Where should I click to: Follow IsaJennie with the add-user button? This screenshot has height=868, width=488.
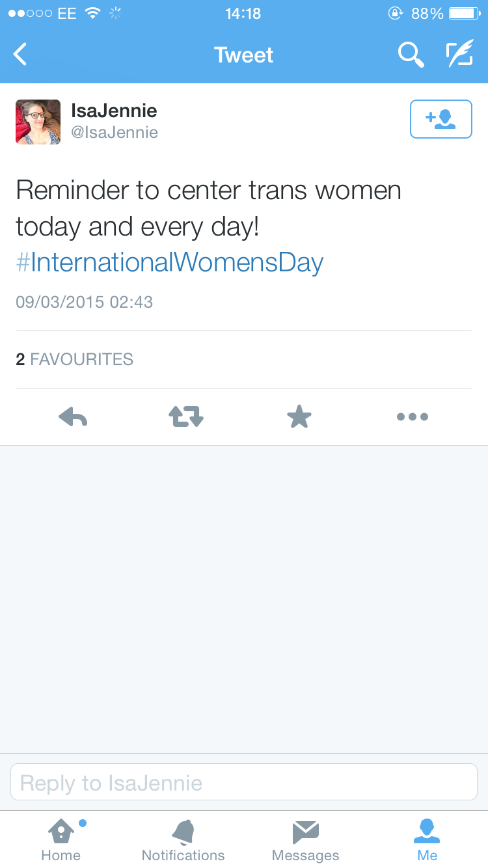(x=441, y=119)
